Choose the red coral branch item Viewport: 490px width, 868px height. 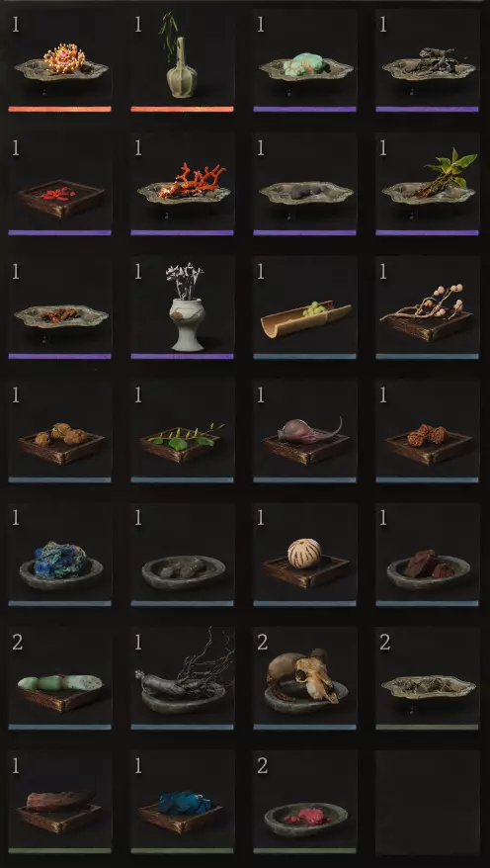[182, 184]
